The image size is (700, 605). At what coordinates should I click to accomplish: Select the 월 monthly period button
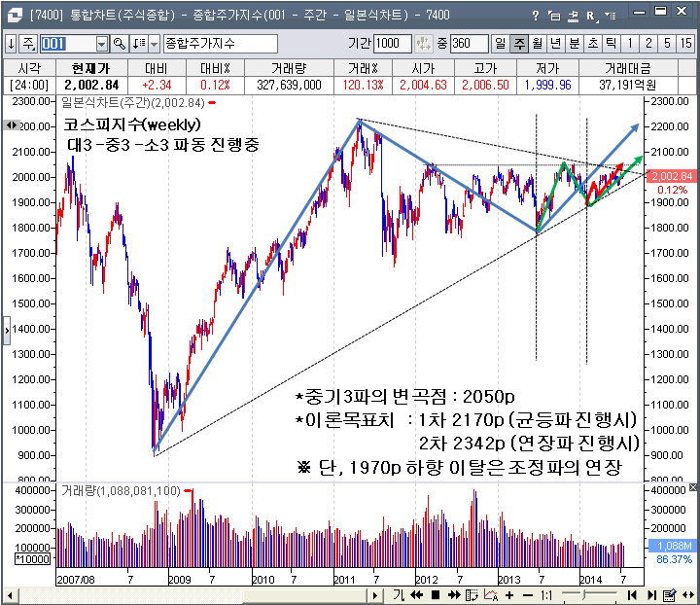538,44
